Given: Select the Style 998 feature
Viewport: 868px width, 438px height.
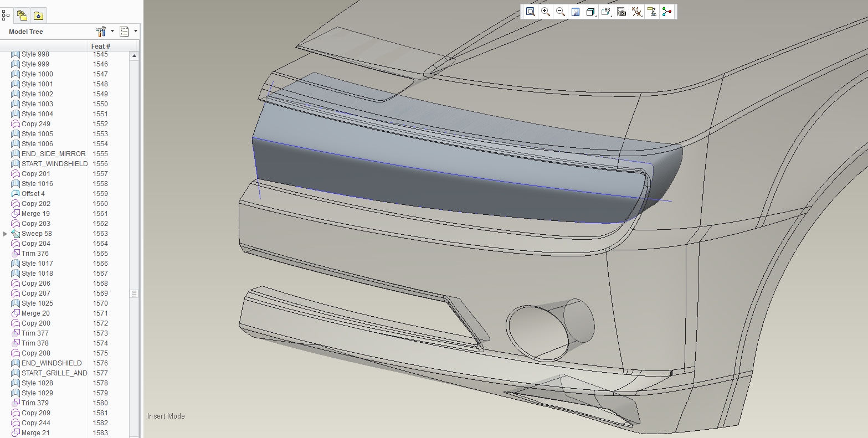Looking at the screenshot, I should click(35, 54).
